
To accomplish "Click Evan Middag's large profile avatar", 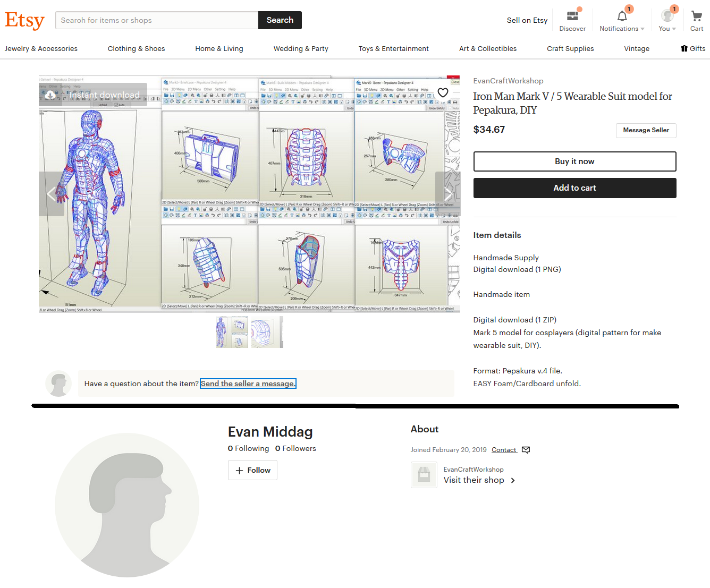I will [127, 505].
